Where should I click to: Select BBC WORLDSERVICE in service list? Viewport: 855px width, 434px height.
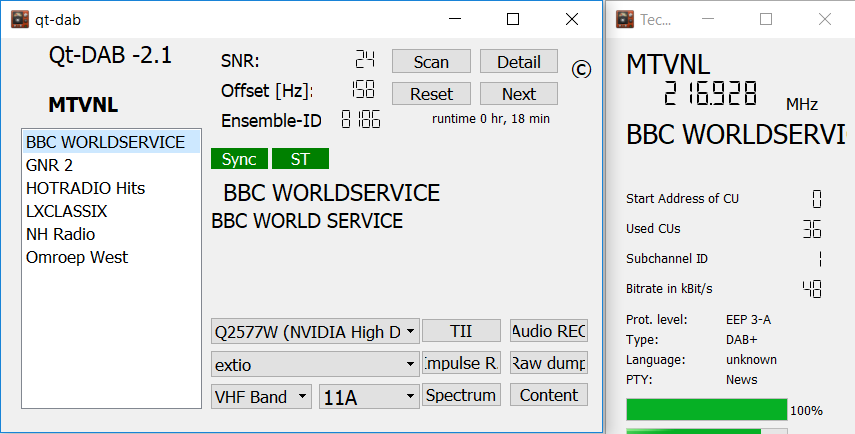coord(111,142)
